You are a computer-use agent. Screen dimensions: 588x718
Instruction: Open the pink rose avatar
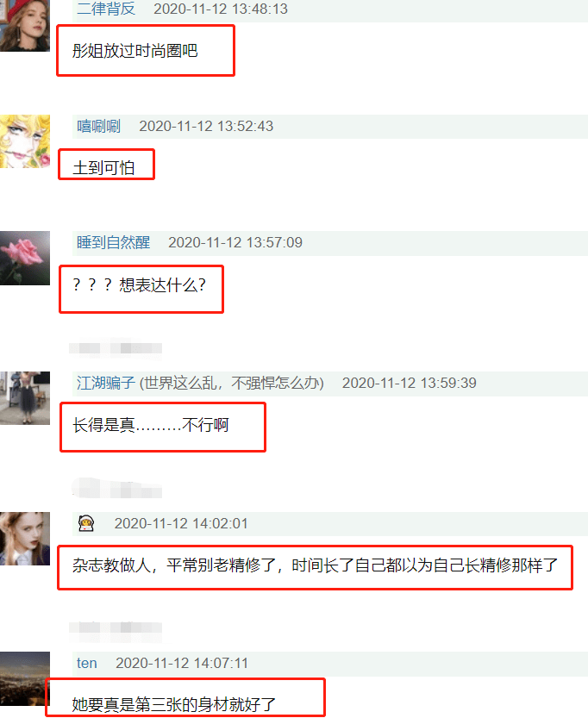(x=25, y=259)
